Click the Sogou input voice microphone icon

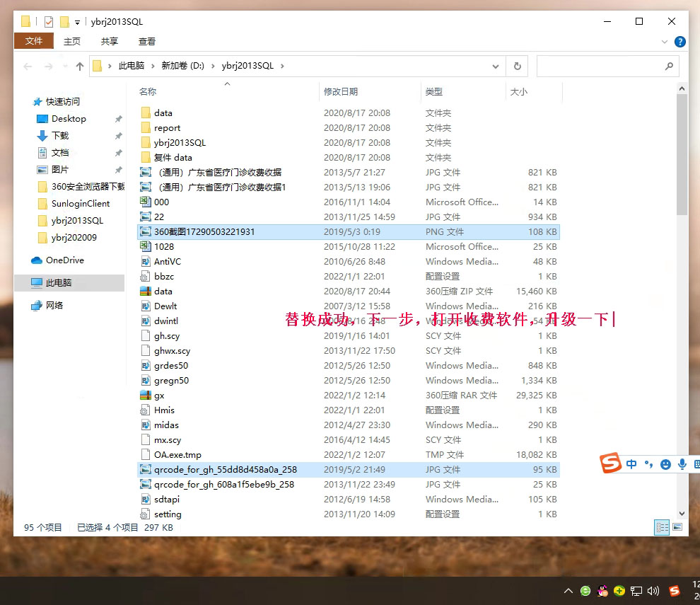coord(682,464)
